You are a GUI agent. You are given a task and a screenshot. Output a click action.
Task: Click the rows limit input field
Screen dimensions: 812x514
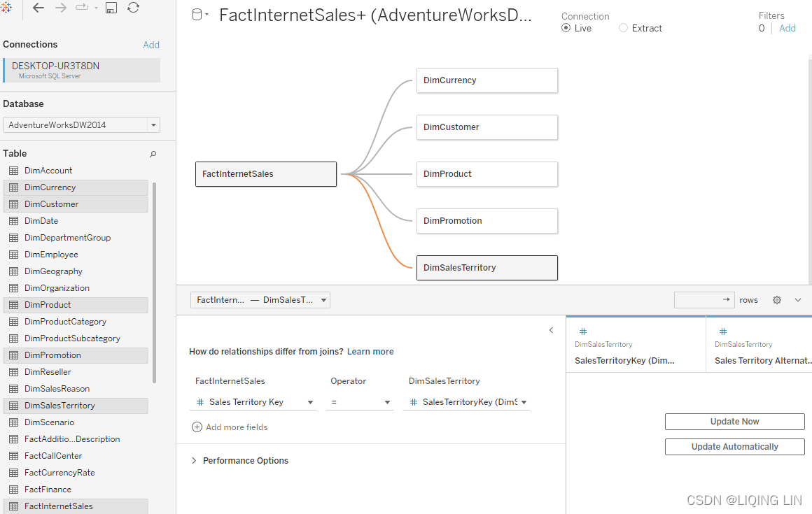[698, 300]
